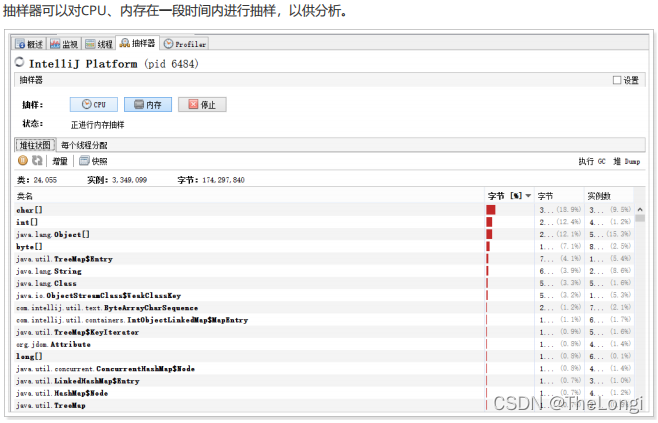Select ObjectStreamClass$WeakClassKey row

(324, 295)
